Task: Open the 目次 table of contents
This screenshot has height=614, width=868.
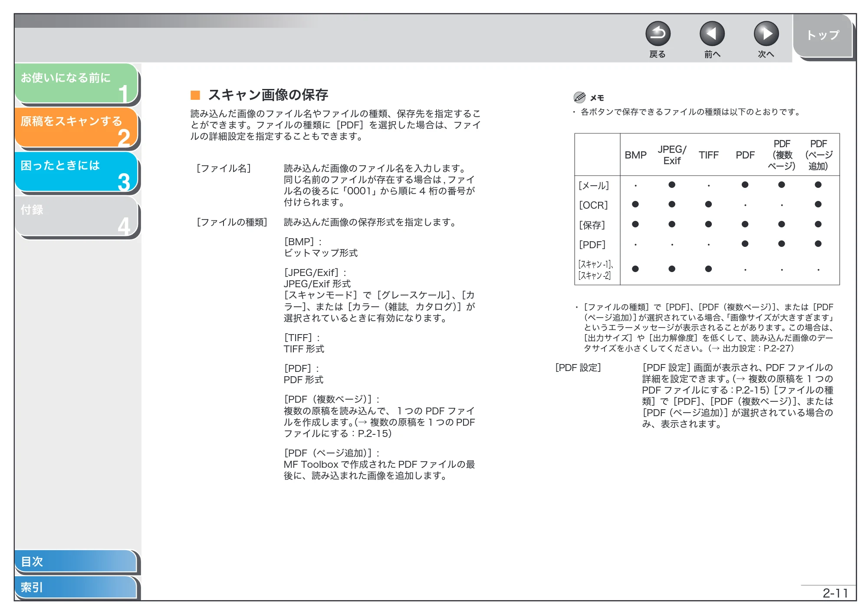Action: point(76,561)
